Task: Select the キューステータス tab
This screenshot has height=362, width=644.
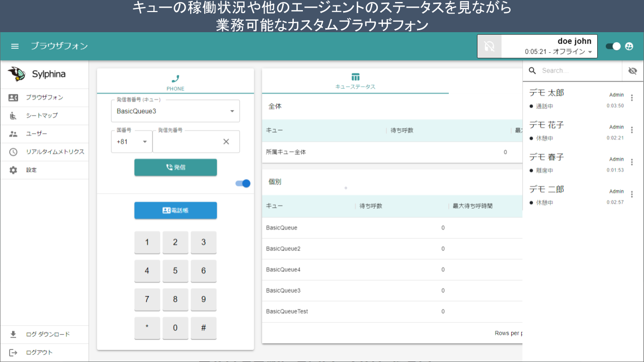Action: 355,81
